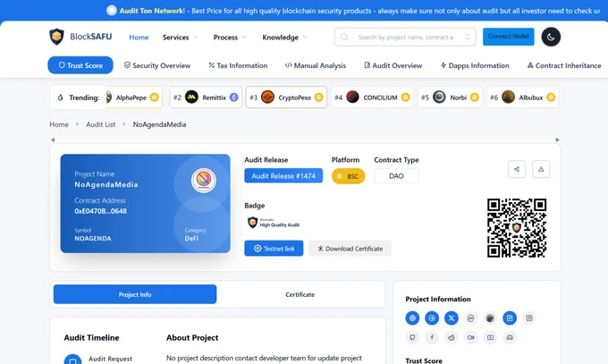The height and width of the screenshot is (364, 608).
Task: Click the Audit Request timeline icon
Action: [72, 359]
